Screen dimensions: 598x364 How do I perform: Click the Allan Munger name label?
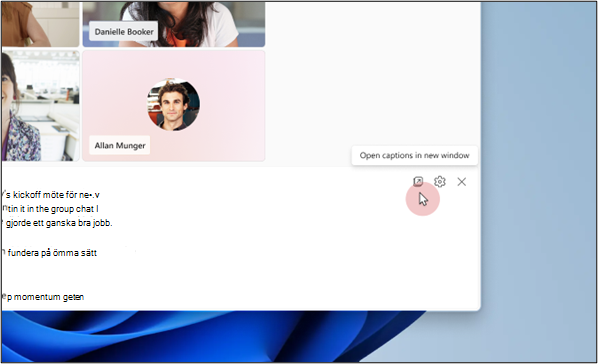120,145
